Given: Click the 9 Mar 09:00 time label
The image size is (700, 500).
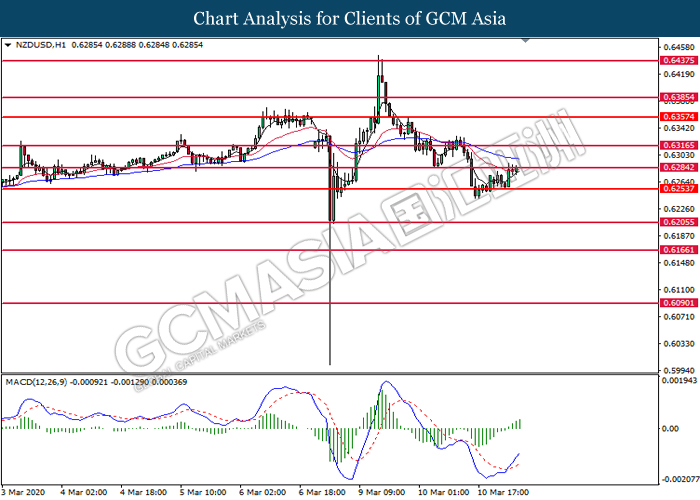Looking at the screenshot, I should (x=384, y=492).
